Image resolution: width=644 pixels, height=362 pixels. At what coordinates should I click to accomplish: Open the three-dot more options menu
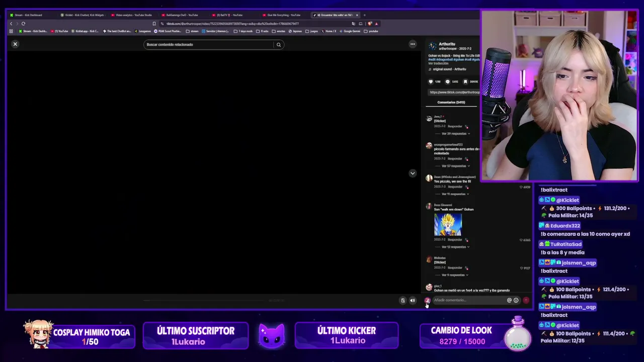[413, 44]
